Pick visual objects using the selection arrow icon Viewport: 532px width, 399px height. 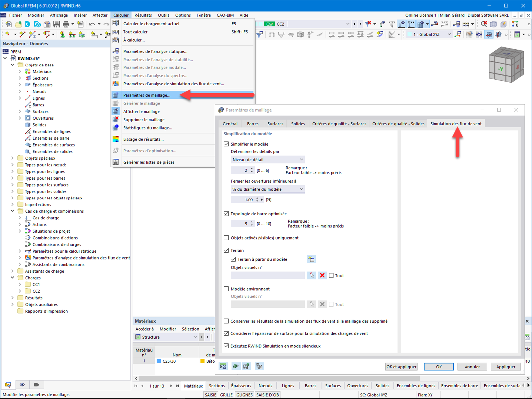click(x=311, y=275)
